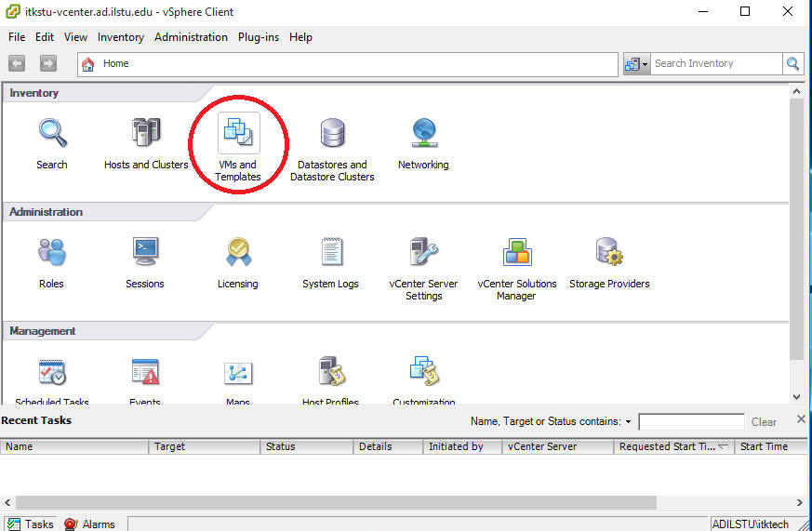Open Hosts and Clusters view
The width and height of the screenshot is (812, 531).
[x=145, y=133]
